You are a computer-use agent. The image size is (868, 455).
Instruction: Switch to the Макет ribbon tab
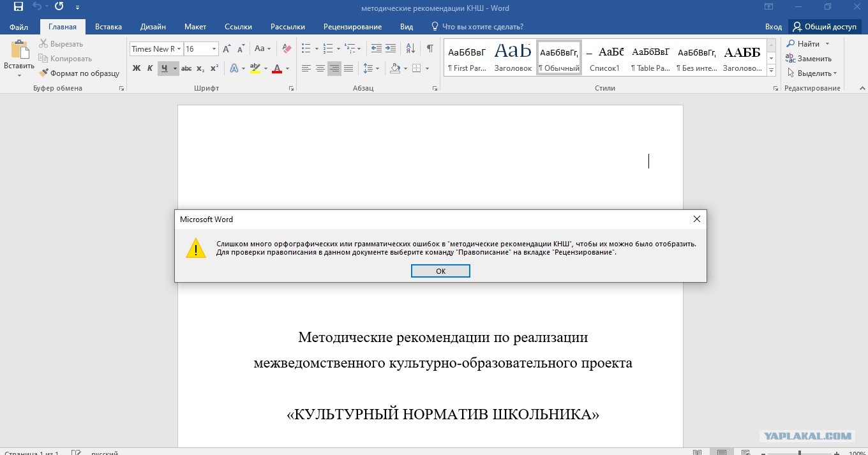tap(195, 27)
